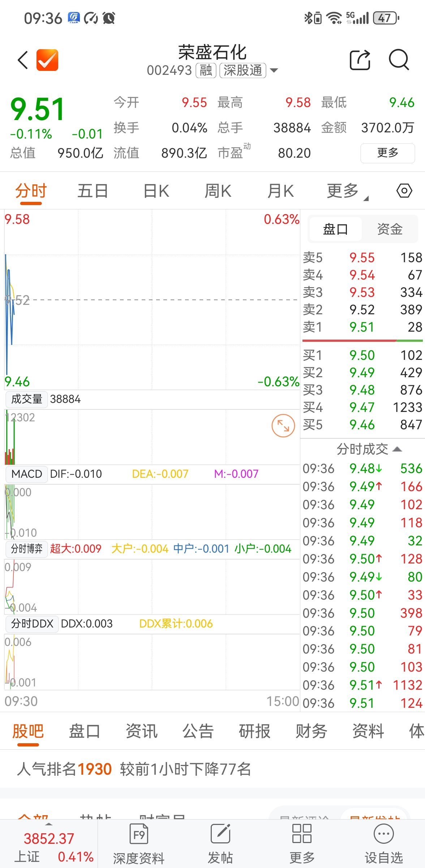Tap the 分时博弈 indicator label
Viewport: 425px width, 868px height.
[27, 549]
